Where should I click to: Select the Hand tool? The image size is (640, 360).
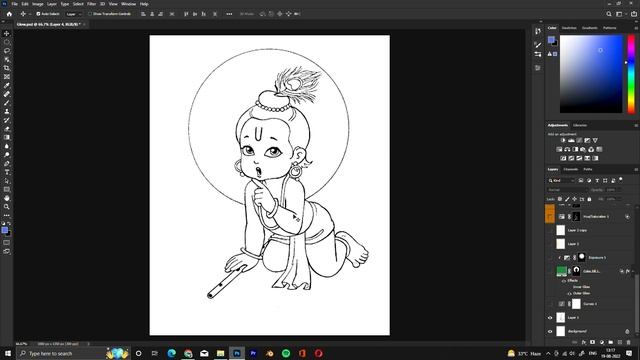(7, 198)
